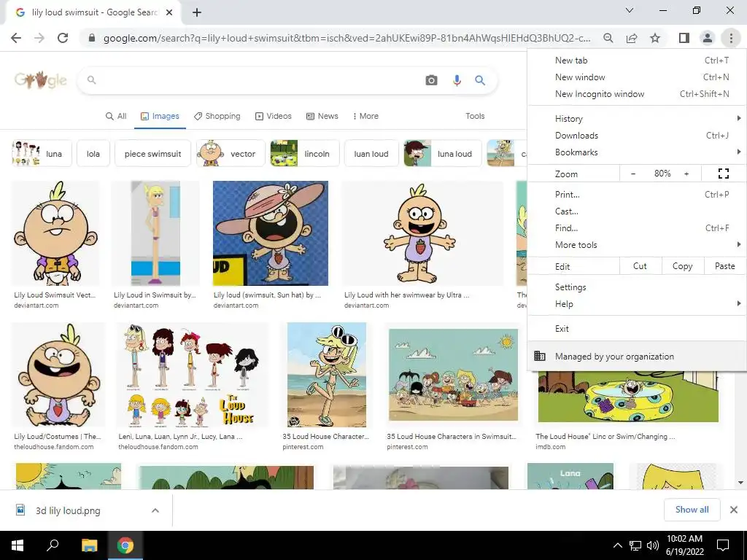
Task: Switch to the Shopping tab
Action: point(217,116)
